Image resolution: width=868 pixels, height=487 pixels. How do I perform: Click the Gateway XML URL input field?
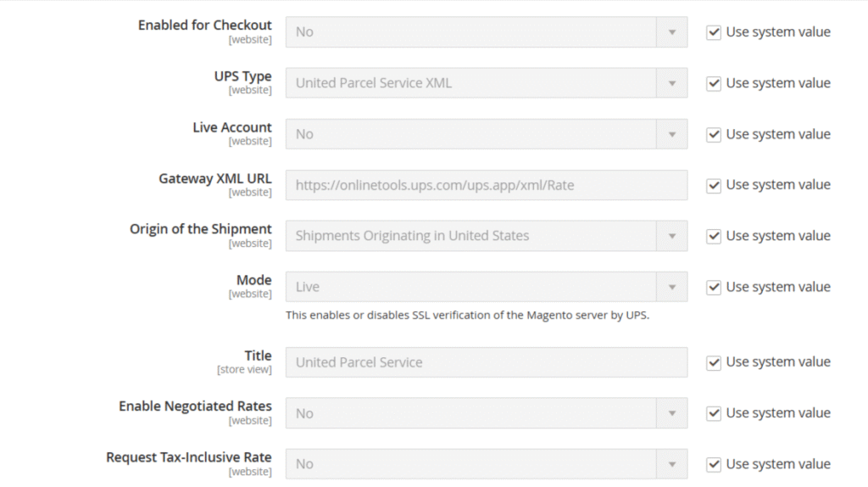(x=486, y=185)
